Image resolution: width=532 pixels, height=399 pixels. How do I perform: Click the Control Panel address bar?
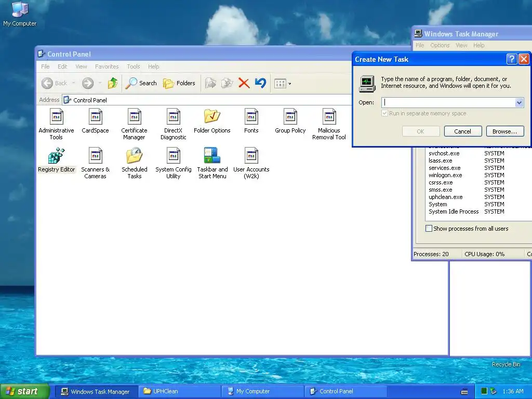point(207,100)
